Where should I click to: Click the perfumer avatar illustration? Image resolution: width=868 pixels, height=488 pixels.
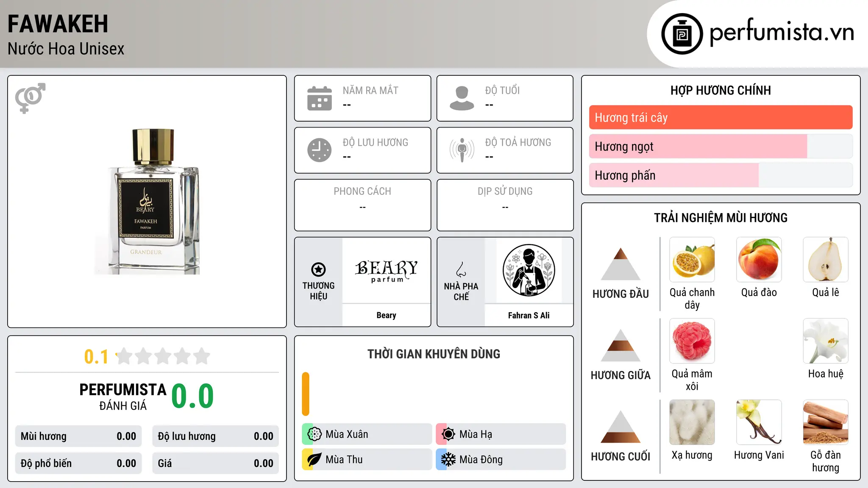point(529,270)
